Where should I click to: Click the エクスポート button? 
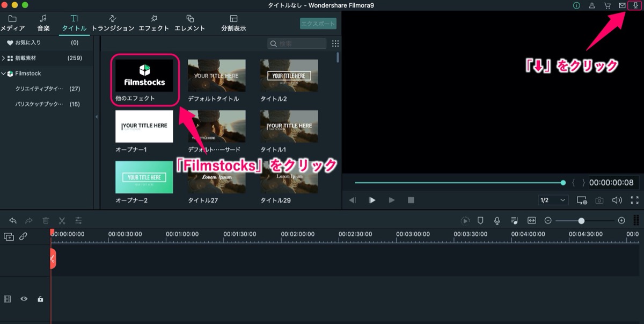point(318,24)
